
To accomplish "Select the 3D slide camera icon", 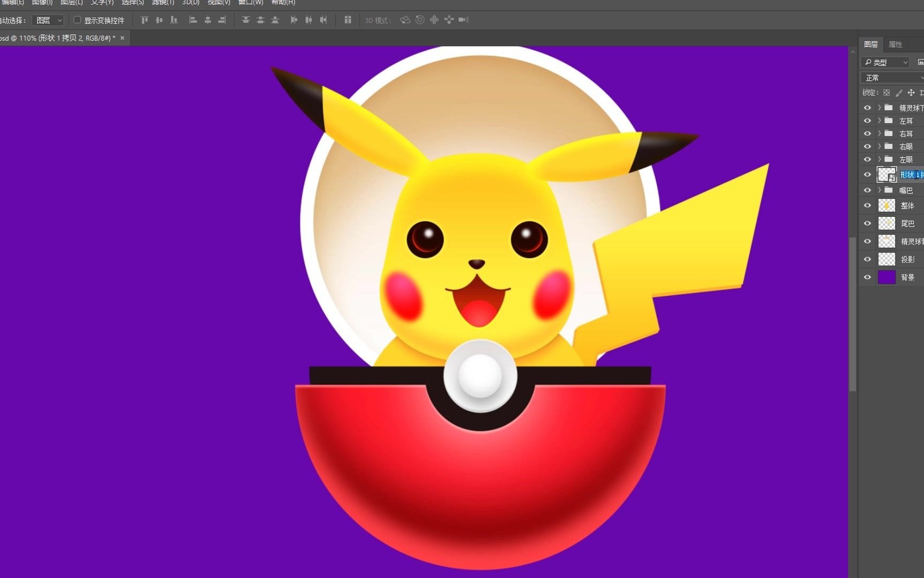I will coord(449,20).
